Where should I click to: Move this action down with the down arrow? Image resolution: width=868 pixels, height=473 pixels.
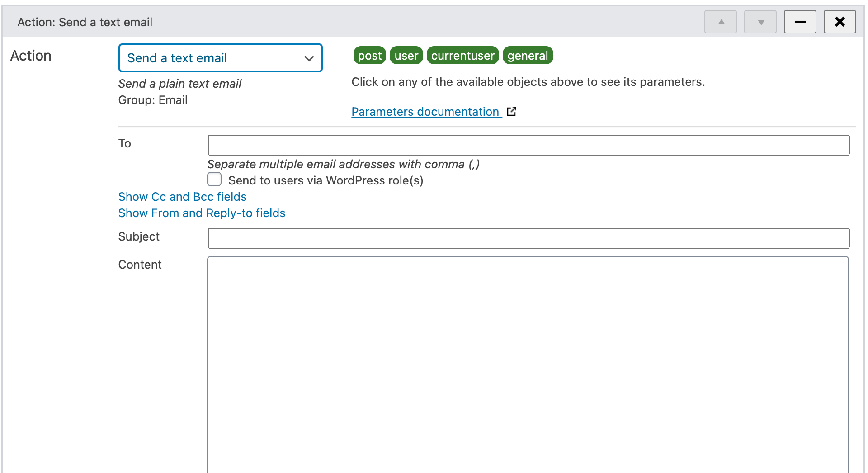click(x=760, y=22)
